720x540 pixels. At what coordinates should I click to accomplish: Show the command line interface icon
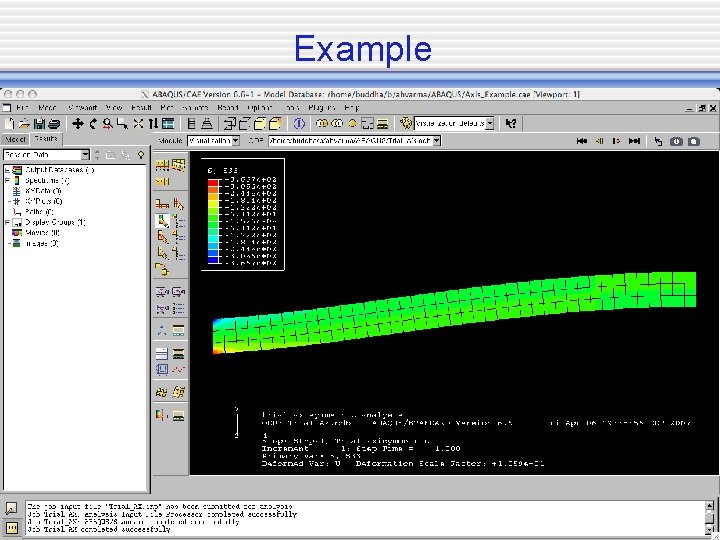[11, 528]
